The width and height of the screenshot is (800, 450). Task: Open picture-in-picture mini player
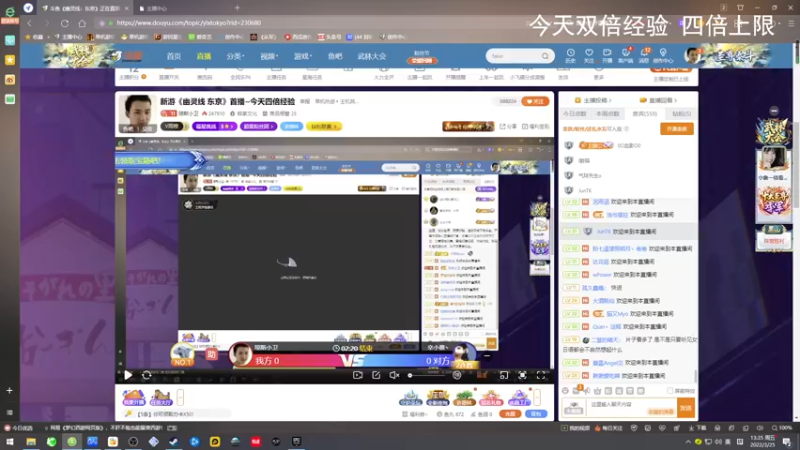[504, 376]
